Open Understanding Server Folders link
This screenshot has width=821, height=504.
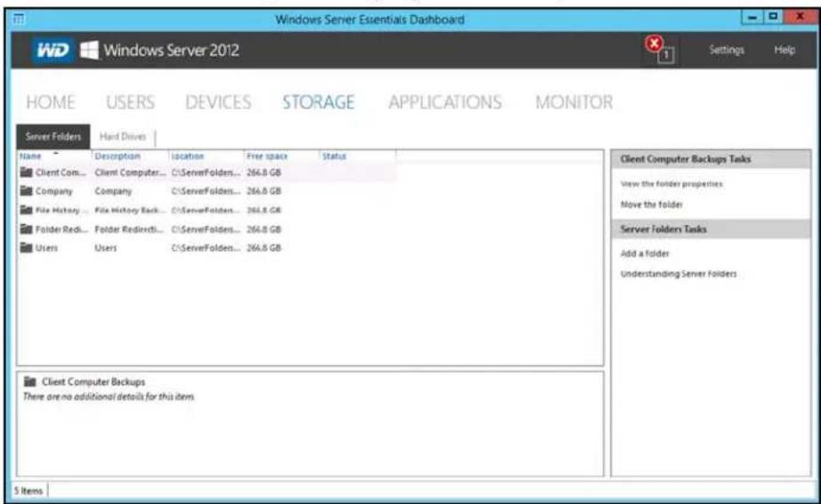[x=678, y=274]
